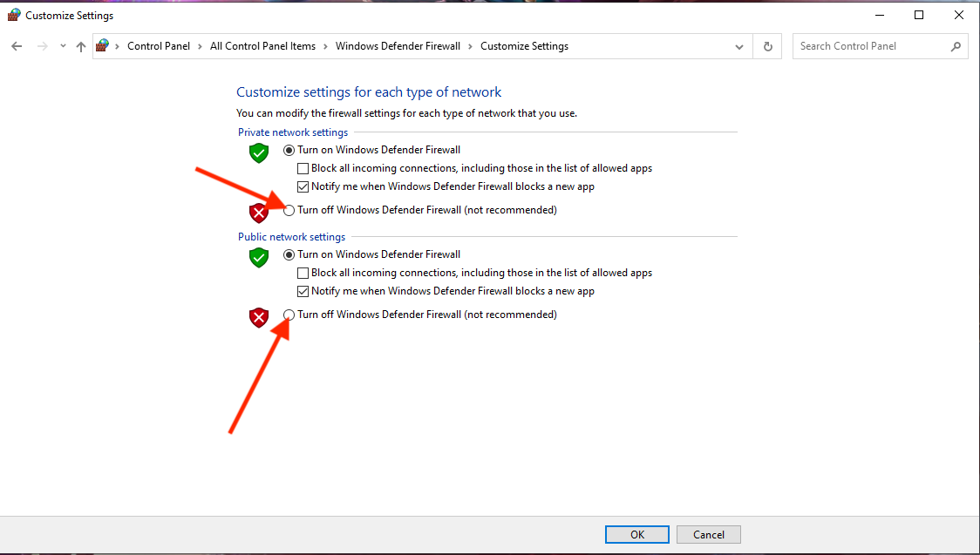
Task: Click the Customize Settings breadcrumb
Action: pyautogui.click(x=524, y=46)
